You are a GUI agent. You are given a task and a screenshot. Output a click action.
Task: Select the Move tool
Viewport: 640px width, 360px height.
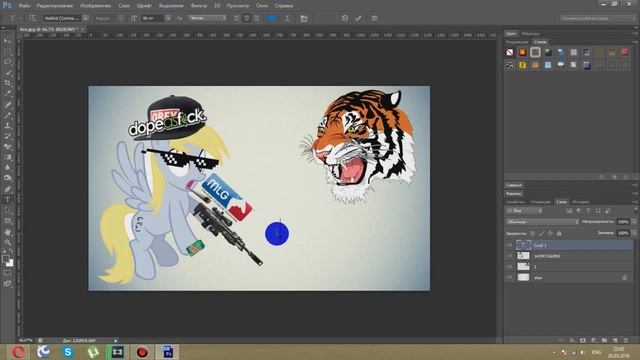[7, 41]
